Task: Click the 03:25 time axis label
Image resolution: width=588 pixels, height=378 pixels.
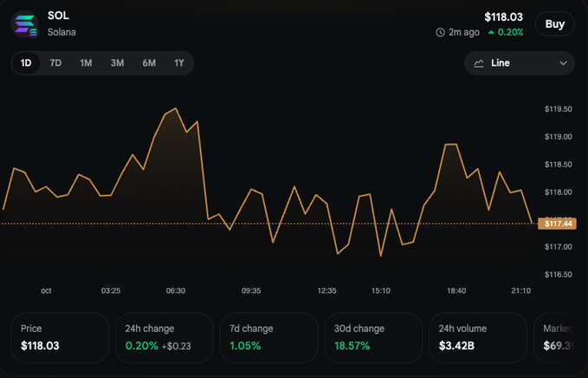Action: [111, 291]
